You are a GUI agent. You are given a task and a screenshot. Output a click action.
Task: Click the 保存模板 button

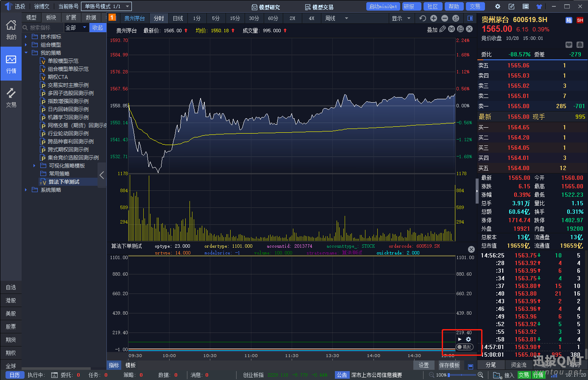tap(449, 365)
